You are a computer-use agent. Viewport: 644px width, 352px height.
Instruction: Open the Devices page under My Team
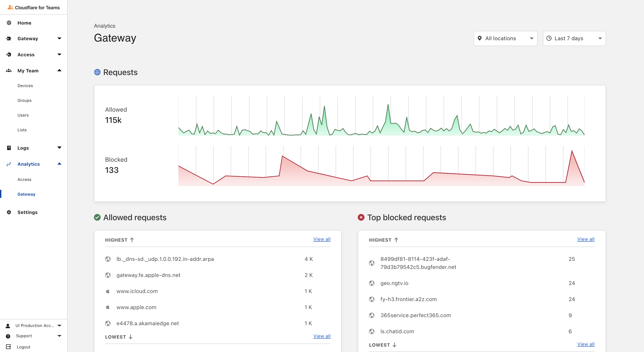pos(25,85)
